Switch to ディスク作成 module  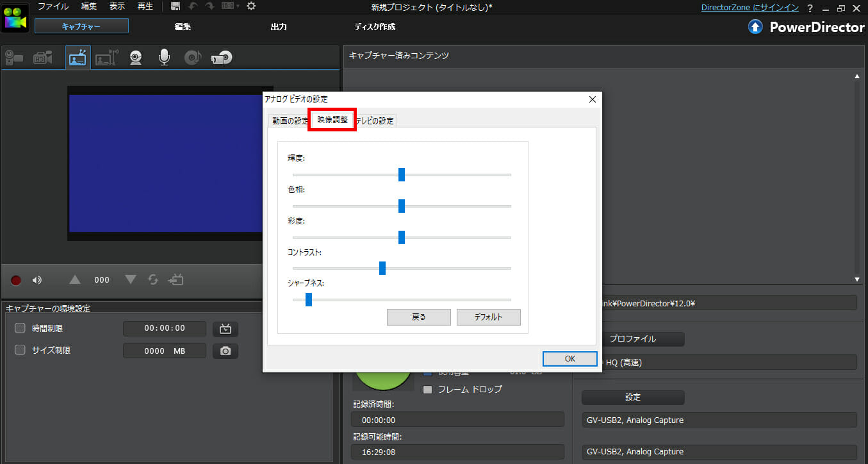point(375,26)
